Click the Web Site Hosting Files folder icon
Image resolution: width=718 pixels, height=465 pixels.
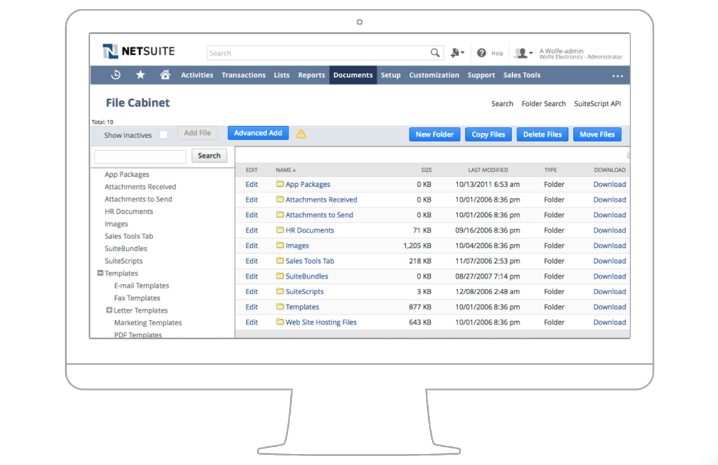point(280,322)
